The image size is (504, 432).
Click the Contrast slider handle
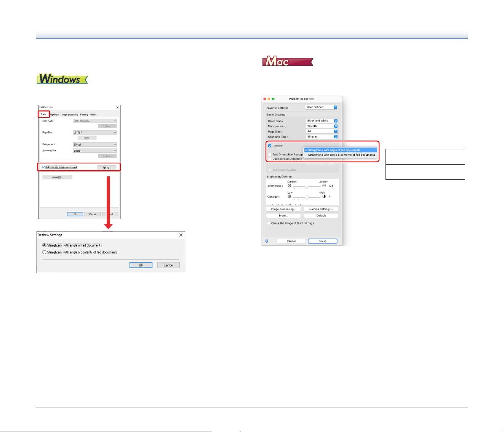(307, 198)
